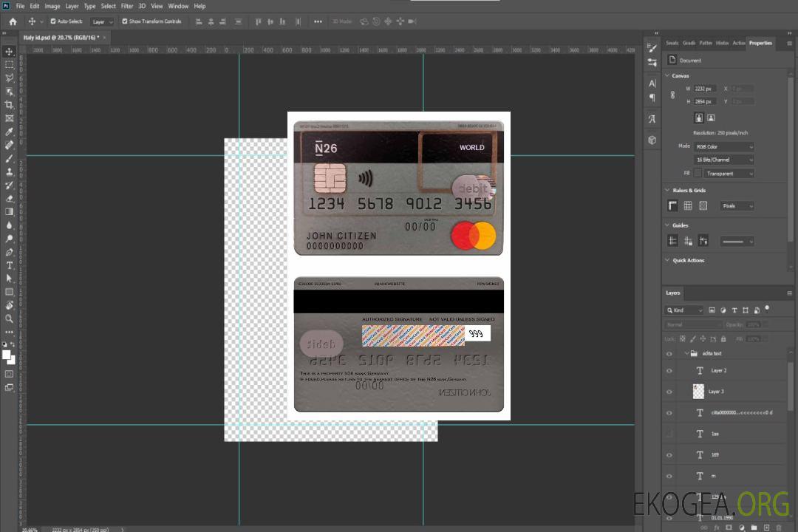This screenshot has width=798, height=532.
Task: Select the Horizontal Type tool
Action: coord(9,265)
